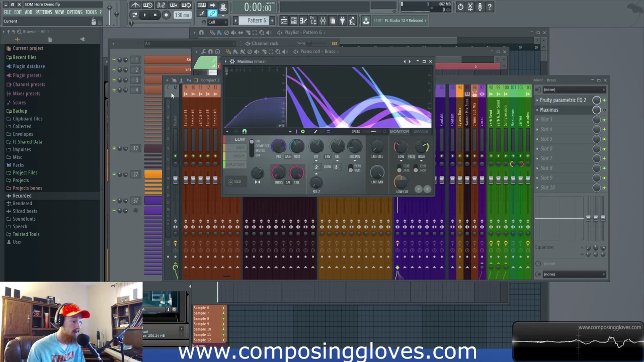Viewport: 644px width, 362px height.
Task: Open the help question mark icon
Action: [x=490, y=7]
